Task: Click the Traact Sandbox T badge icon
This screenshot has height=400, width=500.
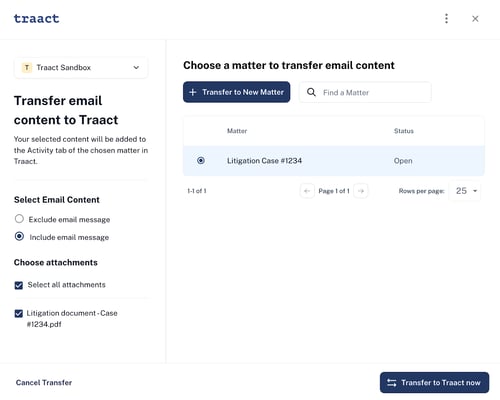Action: [x=27, y=68]
